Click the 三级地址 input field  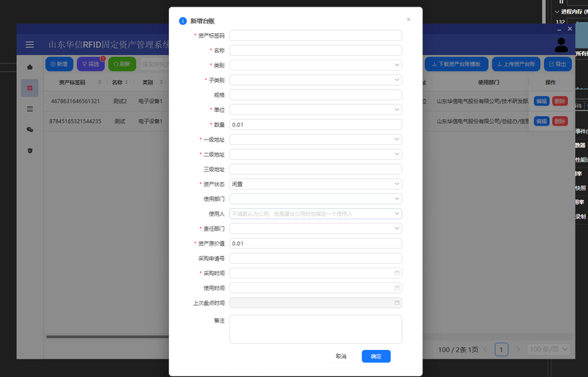point(316,169)
